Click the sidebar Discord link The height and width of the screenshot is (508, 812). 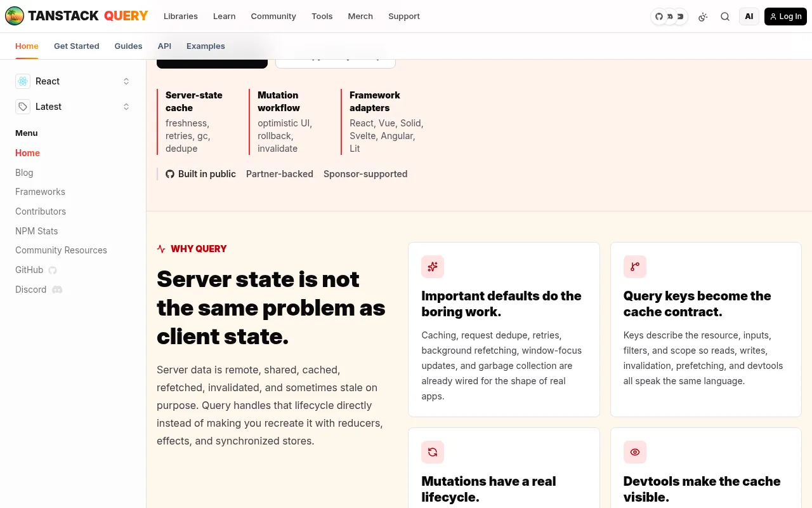39,290
